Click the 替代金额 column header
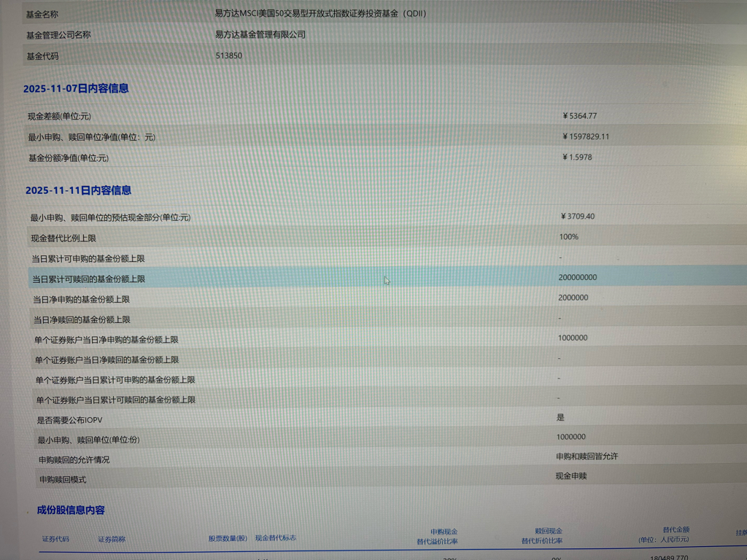Viewport: 747px width, 560px height. click(x=664, y=534)
